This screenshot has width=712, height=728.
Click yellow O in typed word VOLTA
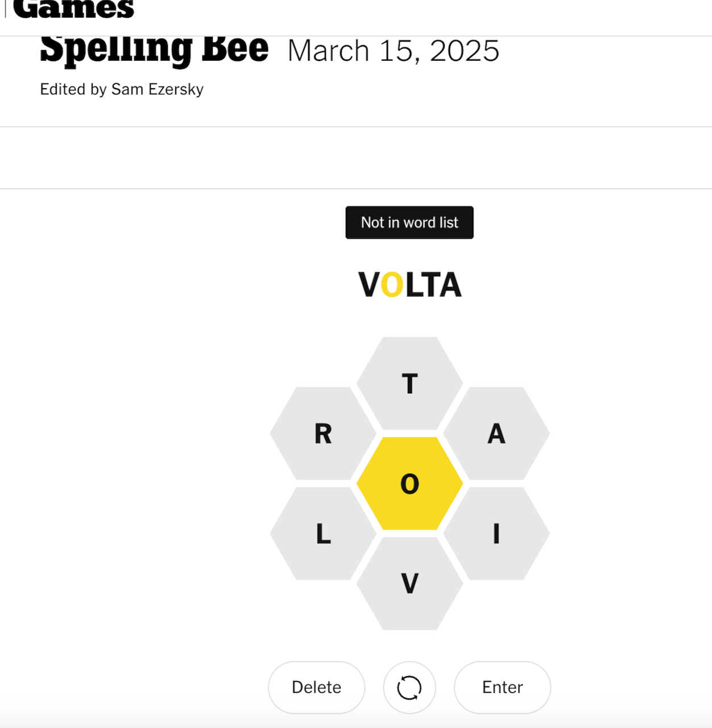tap(392, 285)
